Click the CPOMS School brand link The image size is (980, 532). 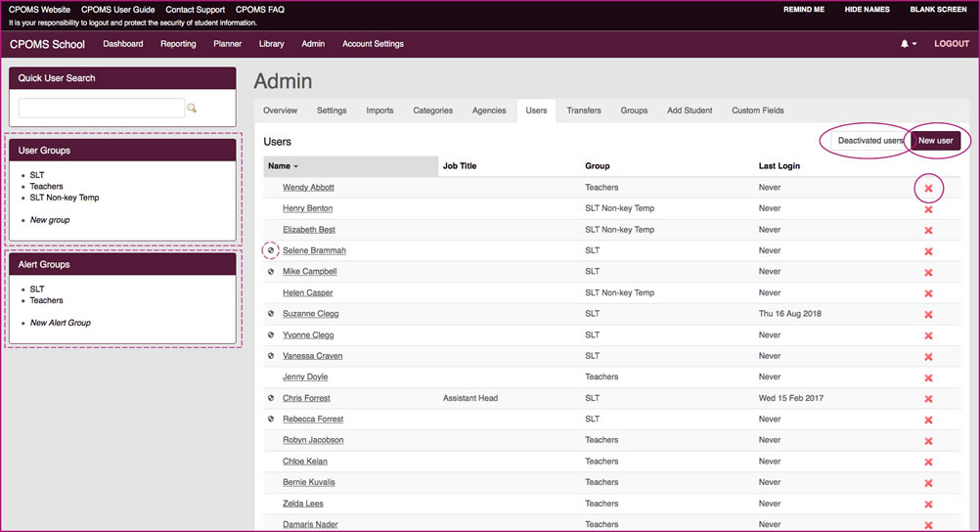point(48,44)
